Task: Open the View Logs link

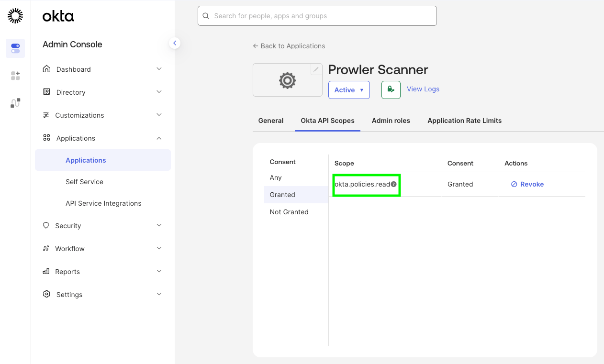Action: (x=423, y=89)
